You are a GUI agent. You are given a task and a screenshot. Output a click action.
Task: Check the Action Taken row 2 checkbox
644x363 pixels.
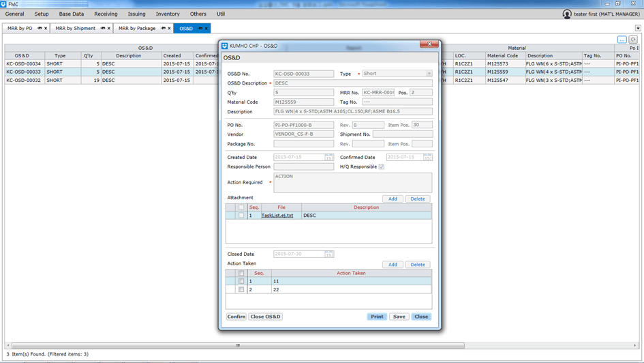[x=241, y=290]
